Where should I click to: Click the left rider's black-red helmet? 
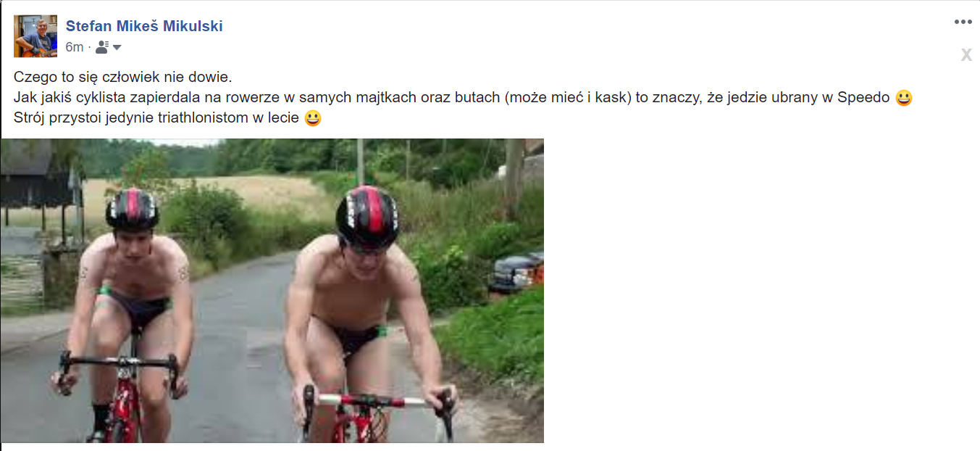click(x=132, y=210)
